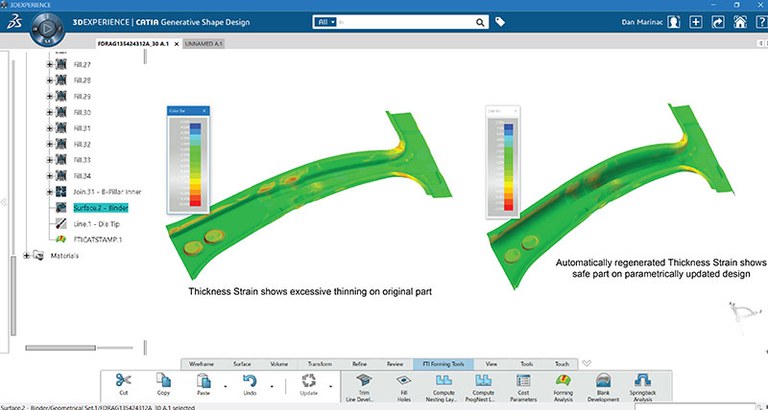The image size is (768, 410).
Task: Run the Forming Analysis tool
Action: coord(563,379)
